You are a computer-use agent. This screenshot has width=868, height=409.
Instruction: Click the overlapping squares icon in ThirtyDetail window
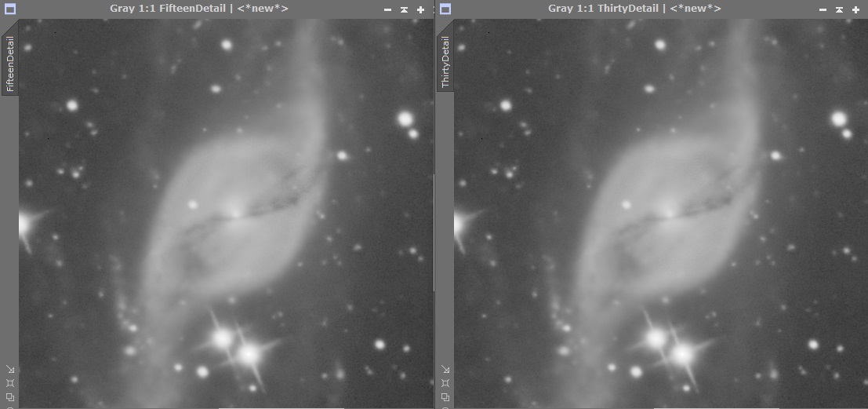pos(445,396)
